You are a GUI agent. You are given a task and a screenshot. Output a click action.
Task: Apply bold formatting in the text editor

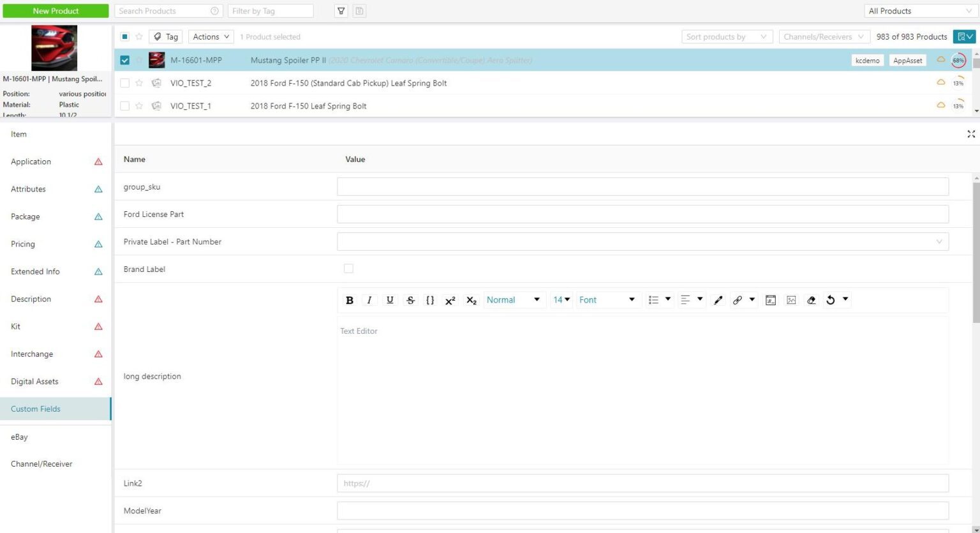pos(350,299)
